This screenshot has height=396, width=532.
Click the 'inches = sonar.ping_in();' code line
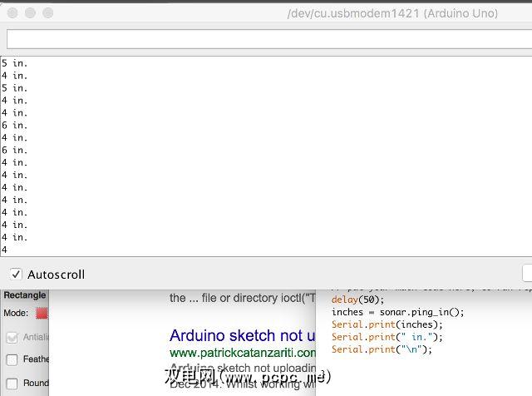[x=397, y=312]
